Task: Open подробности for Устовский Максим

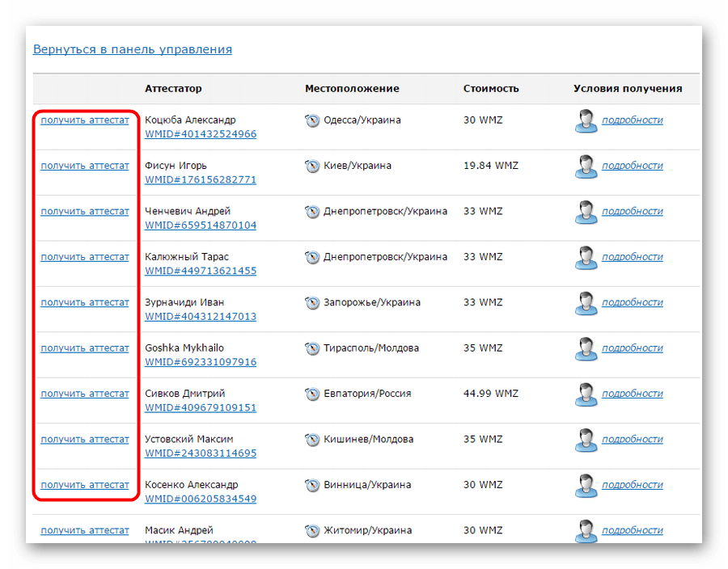Action: (x=632, y=440)
